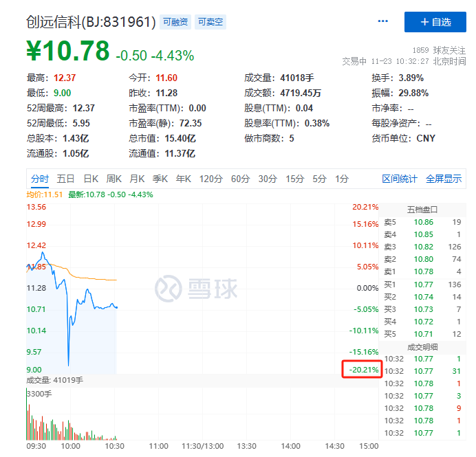Click the 买4 order row at 10.72
476x457 pixels.
422,322
